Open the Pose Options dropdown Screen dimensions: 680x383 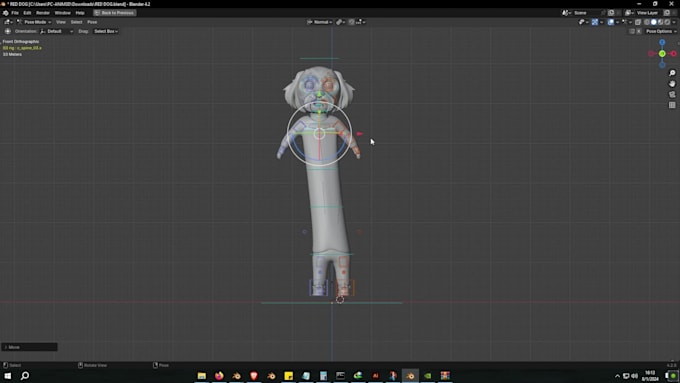[661, 31]
